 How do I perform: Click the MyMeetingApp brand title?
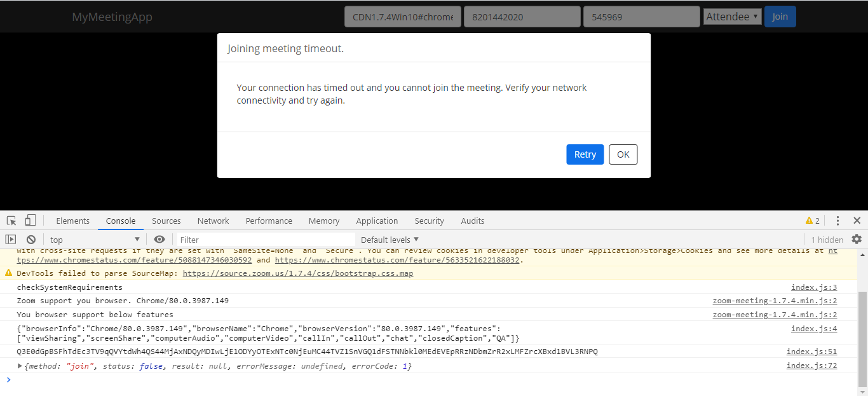pos(112,17)
